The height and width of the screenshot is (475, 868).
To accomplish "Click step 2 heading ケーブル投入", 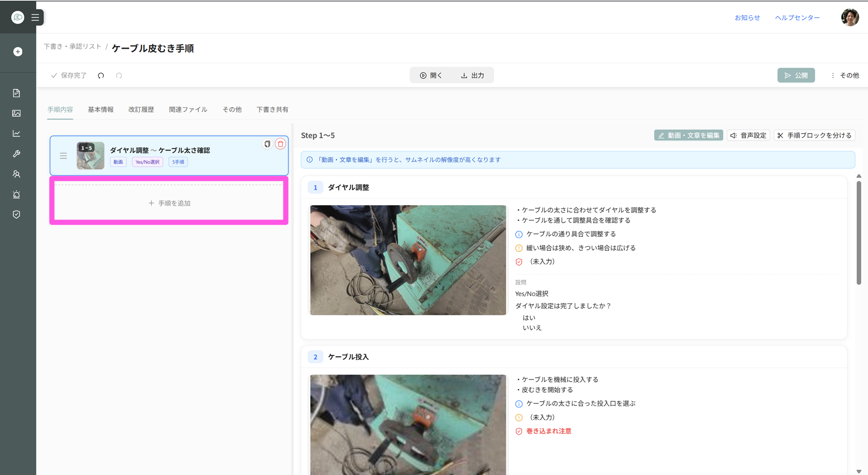I will [x=348, y=357].
